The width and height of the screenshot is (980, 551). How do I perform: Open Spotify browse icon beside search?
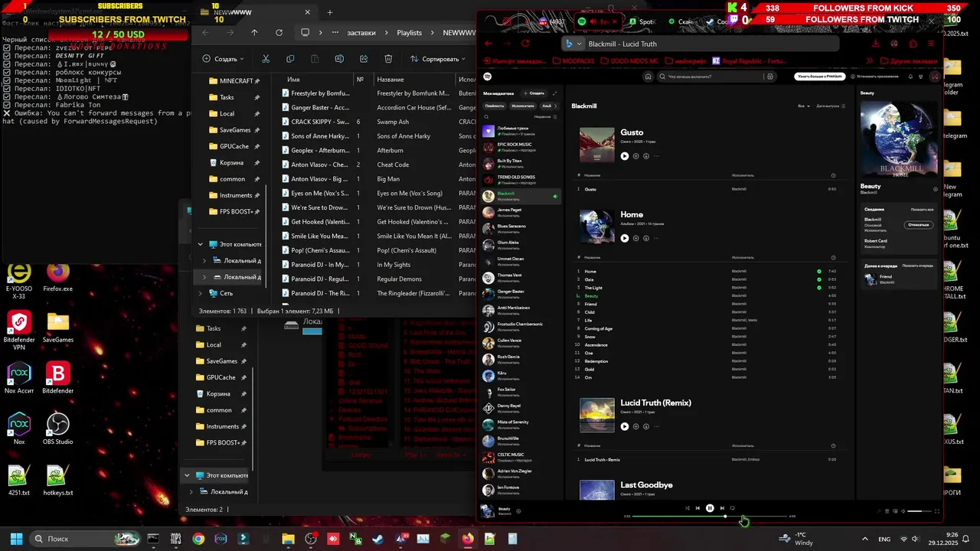pyautogui.click(x=770, y=77)
